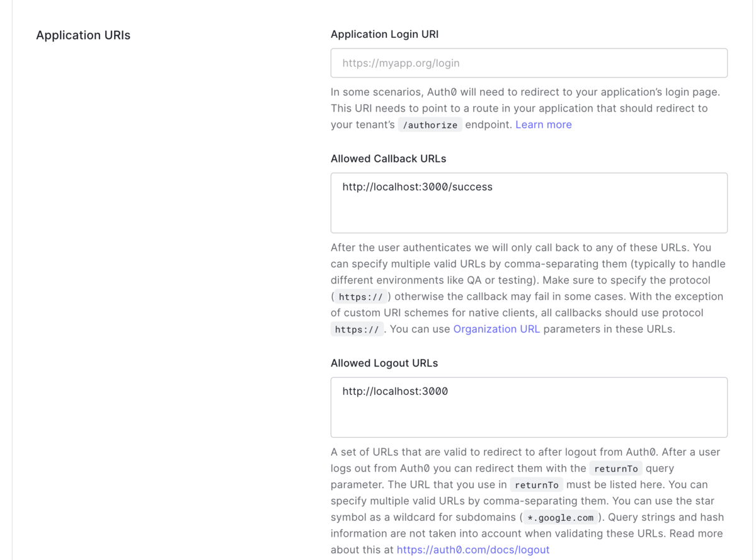
Task: Open the auth0.com/docs/logout link
Action: (x=473, y=550)
